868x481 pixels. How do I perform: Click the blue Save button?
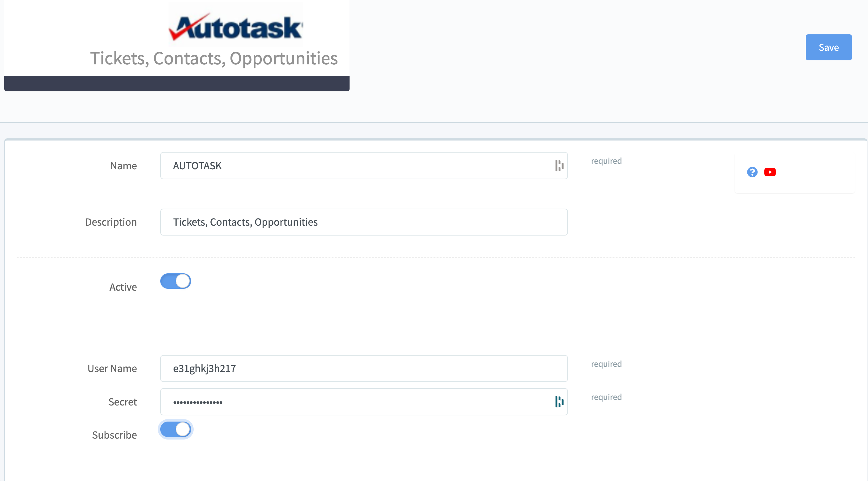click(828, 47)
